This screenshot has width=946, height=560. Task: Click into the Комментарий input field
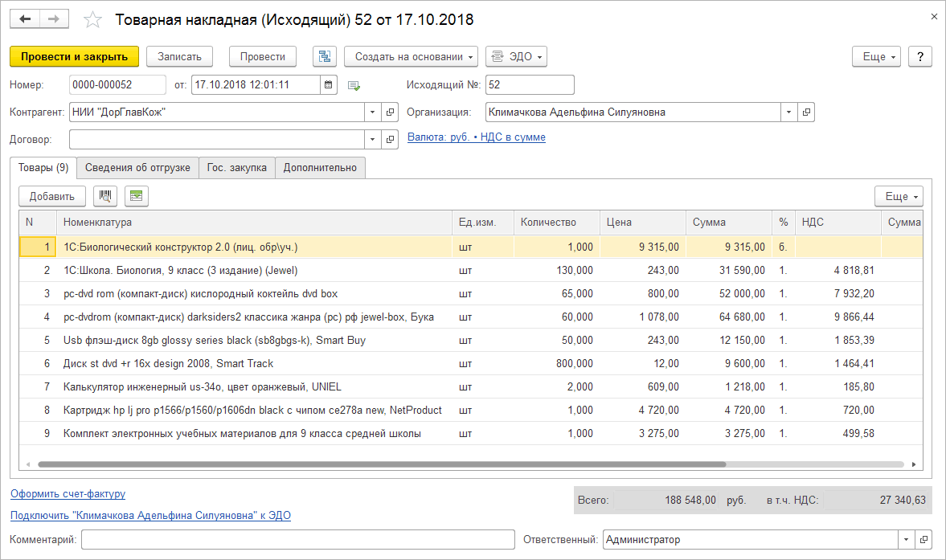point(297,540)
